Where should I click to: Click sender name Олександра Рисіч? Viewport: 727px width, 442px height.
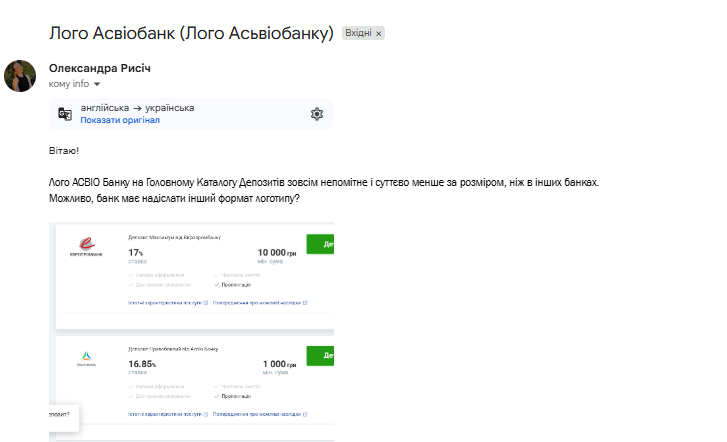[100, 68]
